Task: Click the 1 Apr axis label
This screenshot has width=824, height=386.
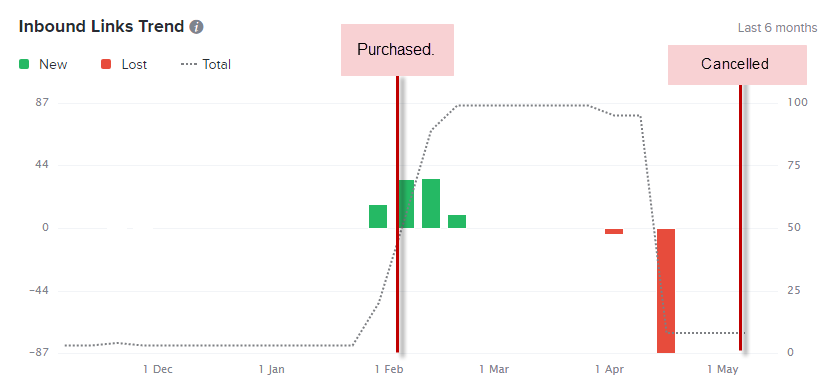Action: click(610, 370)
